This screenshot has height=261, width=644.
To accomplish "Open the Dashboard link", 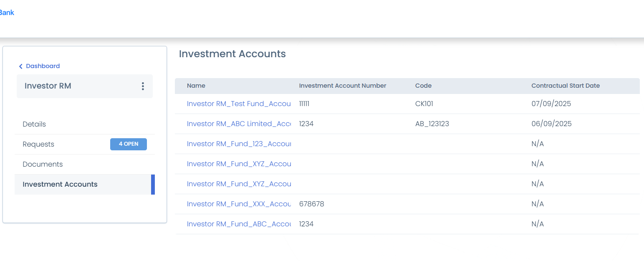I will (x=43, y=66).
